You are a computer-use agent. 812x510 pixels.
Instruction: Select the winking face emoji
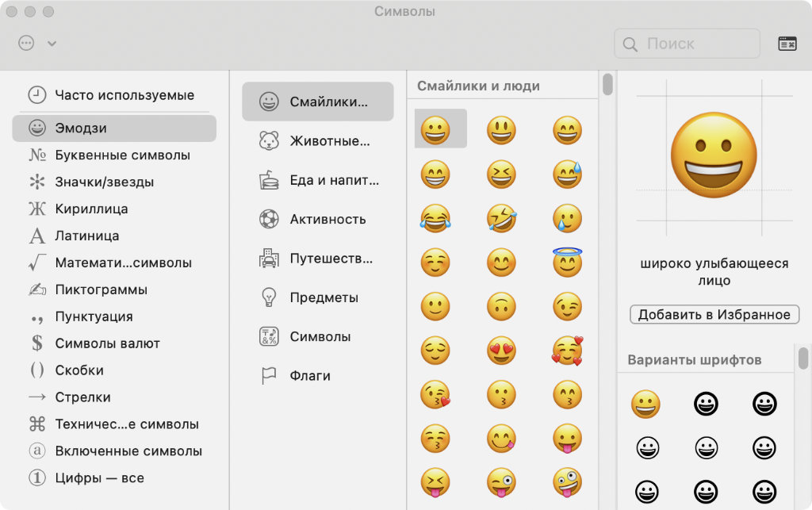567,306
